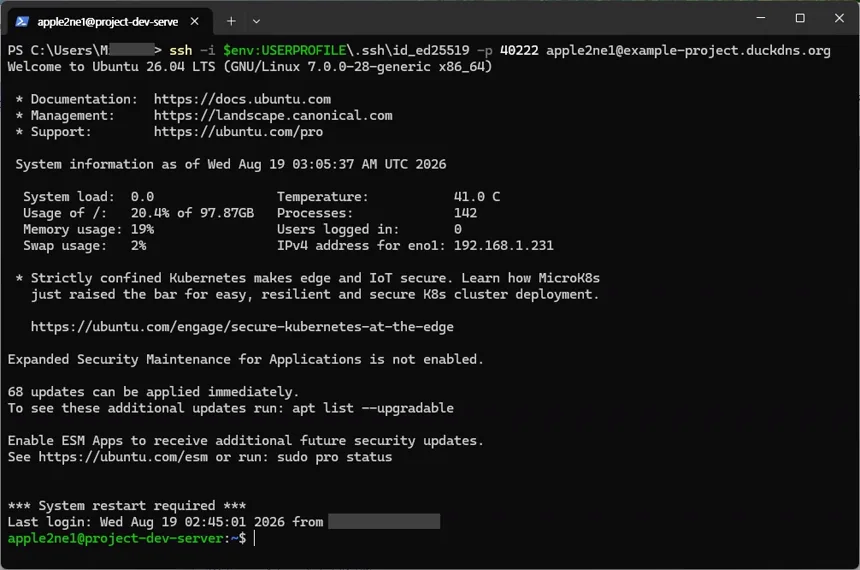
Task: Click the processes count 142
Action: point(465,213)
